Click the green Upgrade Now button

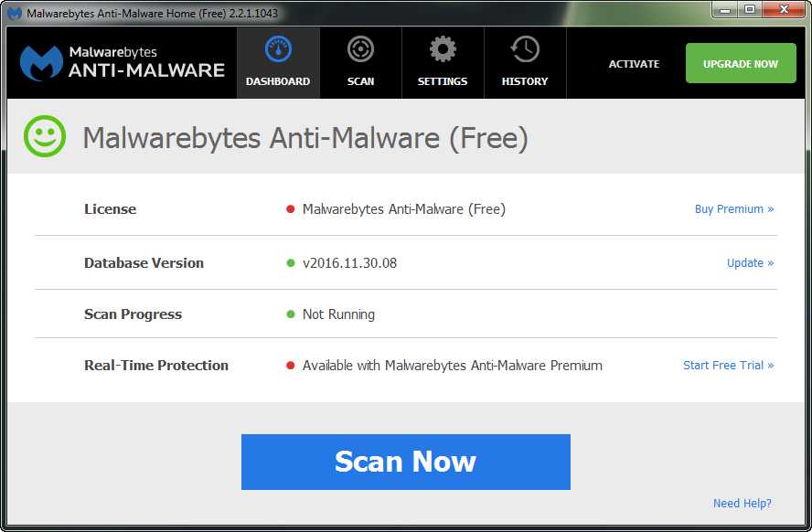coord(741,64)
